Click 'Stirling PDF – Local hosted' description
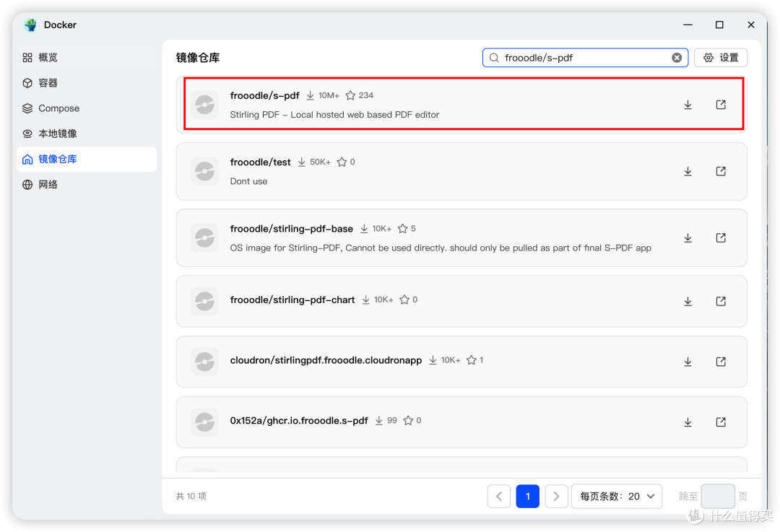The image size is (780, 532). click(335, 115)
